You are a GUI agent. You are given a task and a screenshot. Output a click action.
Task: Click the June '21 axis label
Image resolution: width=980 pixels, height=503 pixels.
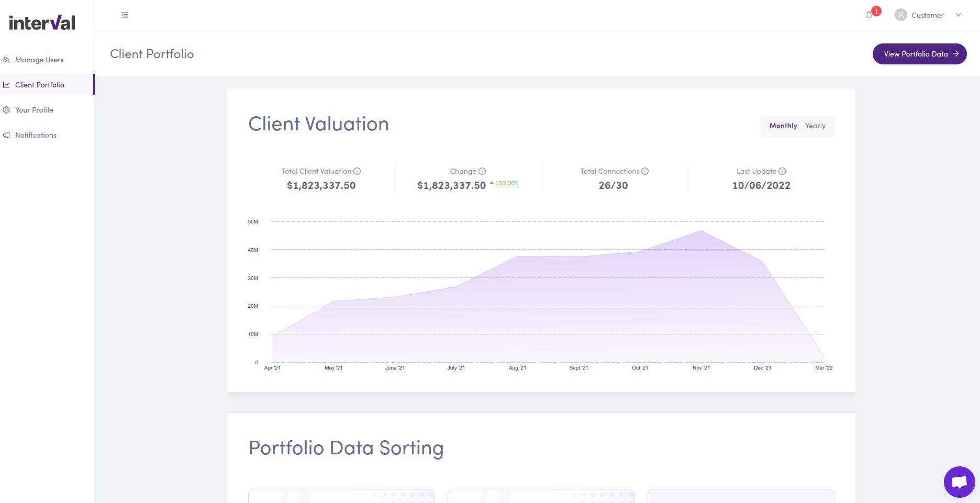pyautogui.click(x=395, y=368)
